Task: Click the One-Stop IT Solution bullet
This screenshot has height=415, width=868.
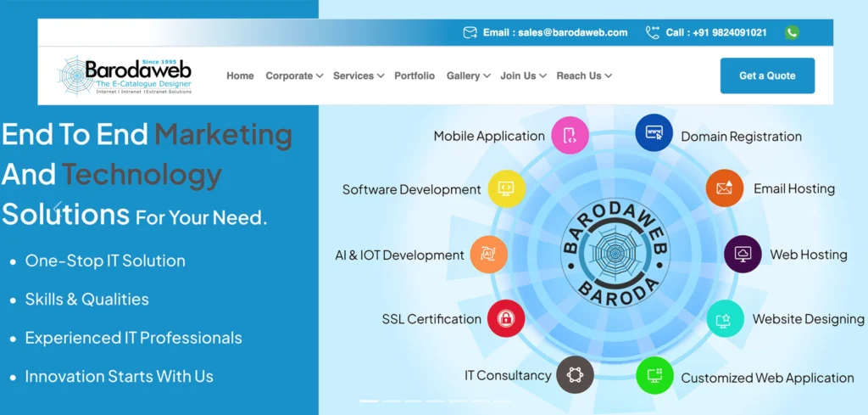Action: pyautogui.click(x=105, y=261)
